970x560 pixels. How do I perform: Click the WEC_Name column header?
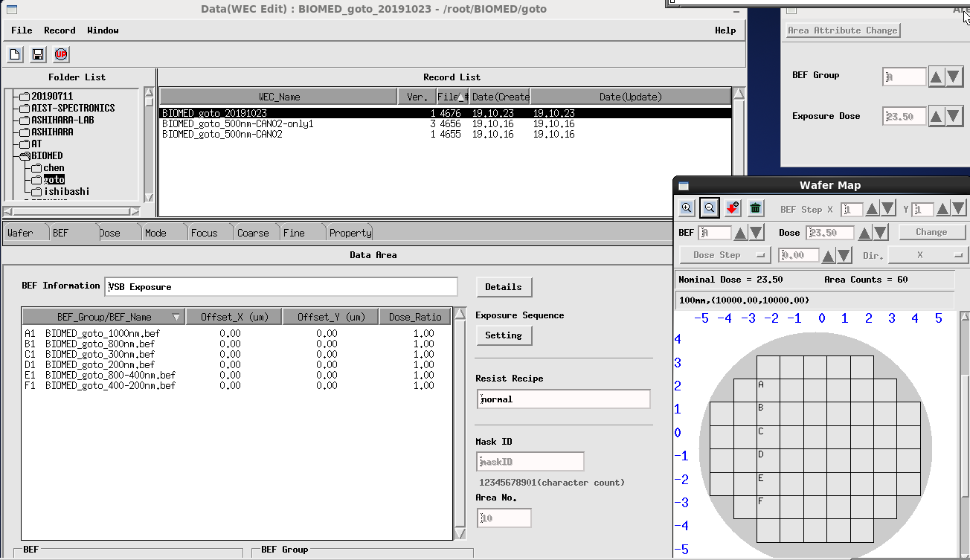[x=279, y=97]
